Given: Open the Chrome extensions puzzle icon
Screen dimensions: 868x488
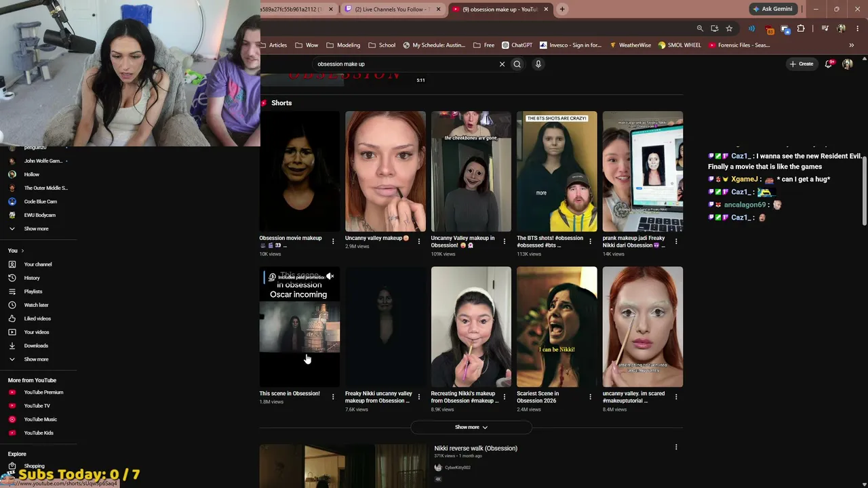Looking at the screenshot, I should pyautogui.click(x=801, y=28).
